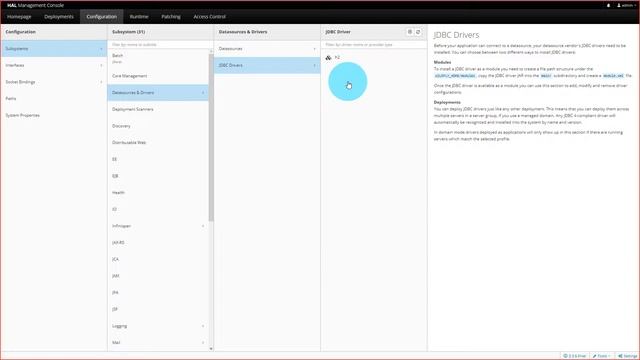Click the module.xml code text
The image size is (640, 360).
pos(613,76)
